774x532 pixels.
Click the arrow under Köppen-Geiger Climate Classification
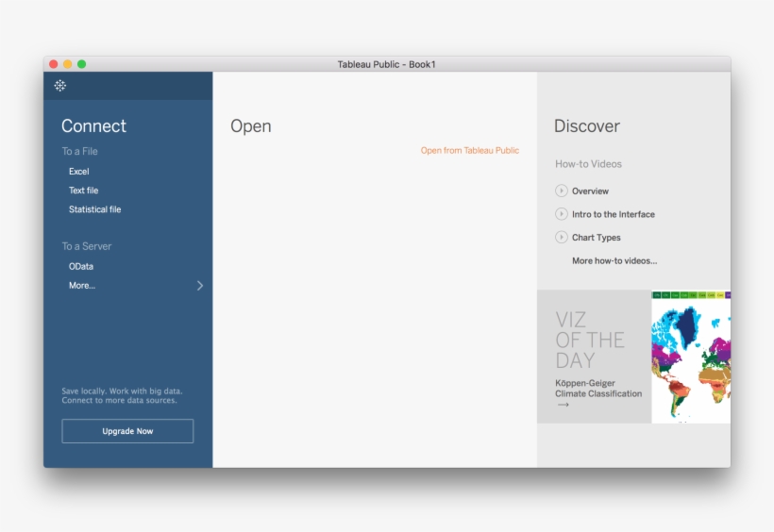(564, 405)
